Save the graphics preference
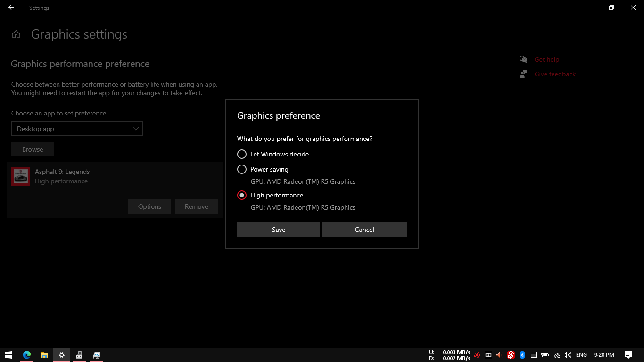Screen dimensions: 644x362 point(278,230)
